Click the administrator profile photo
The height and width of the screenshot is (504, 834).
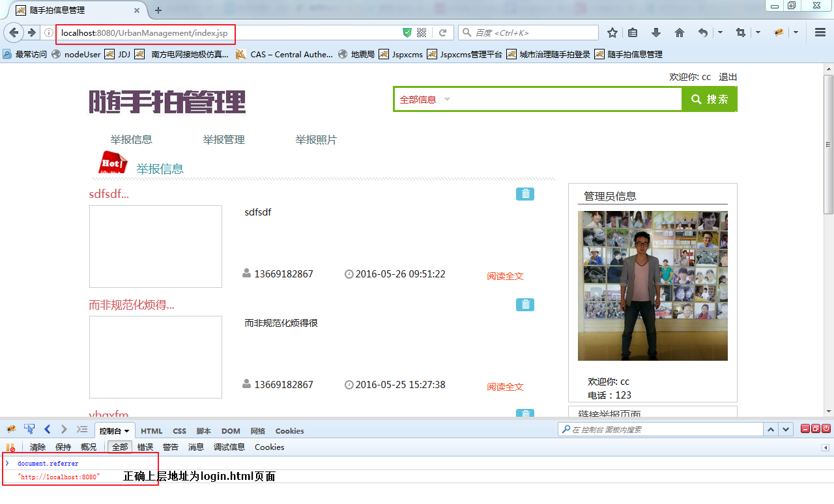click(x=653, y=286)
